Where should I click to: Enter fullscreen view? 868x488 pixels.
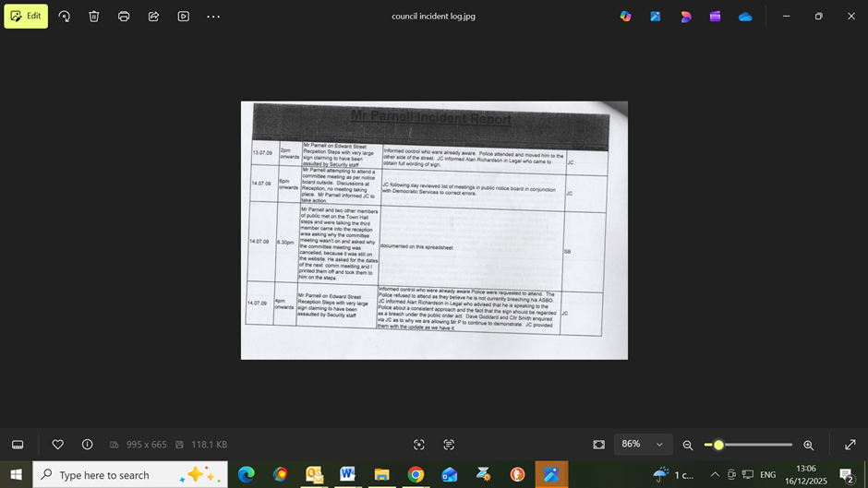pos(850,445)
